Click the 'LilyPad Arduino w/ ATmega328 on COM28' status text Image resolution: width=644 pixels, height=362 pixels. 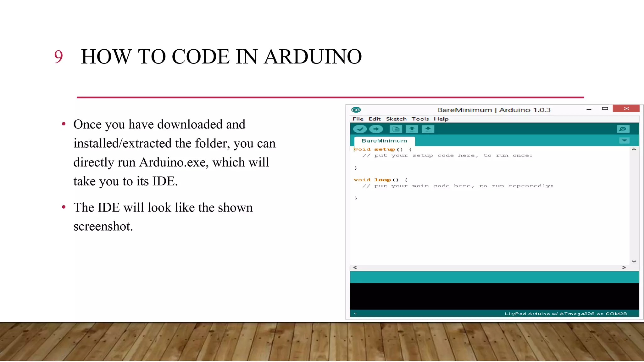[566, 314]
